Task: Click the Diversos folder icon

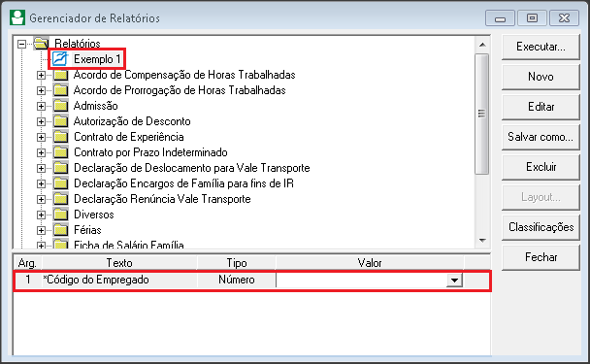Action: (60, 215)
